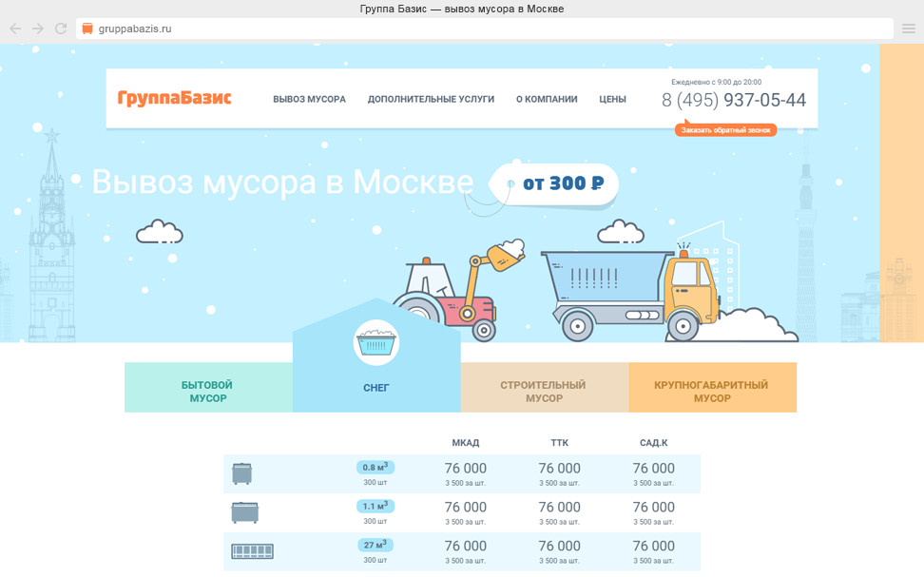Open ДОПОЛНИТЕЛЬНЫЕ УСЛУГИ menu item

431,99
